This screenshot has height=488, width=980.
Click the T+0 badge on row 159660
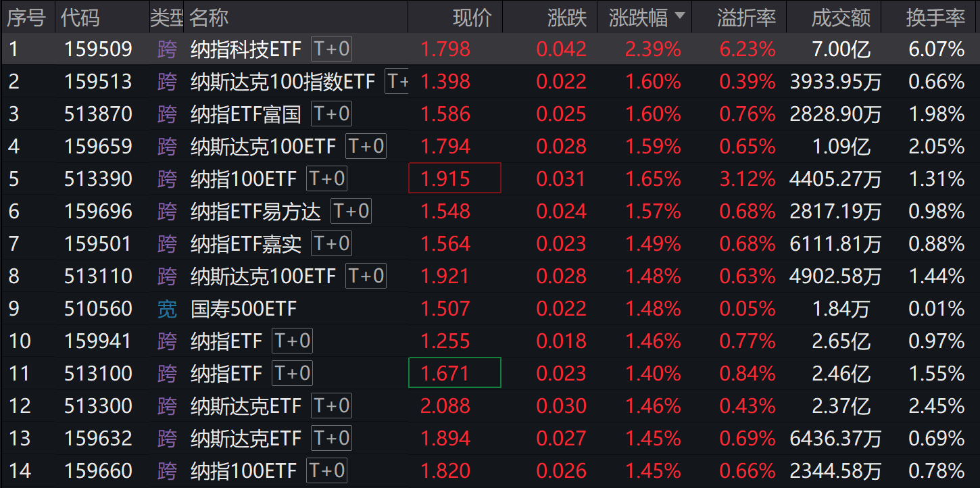point(326,470)
